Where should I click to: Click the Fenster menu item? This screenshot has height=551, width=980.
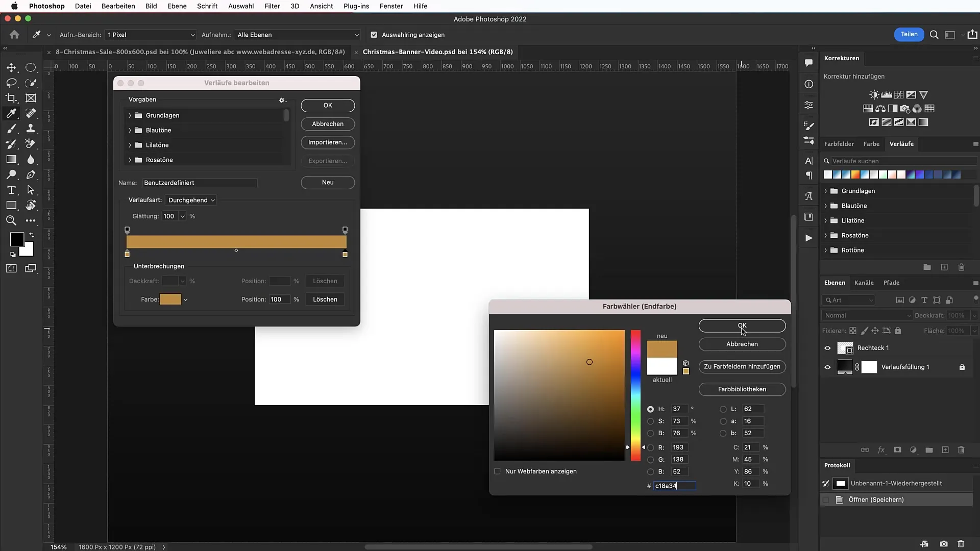(390, 6)
